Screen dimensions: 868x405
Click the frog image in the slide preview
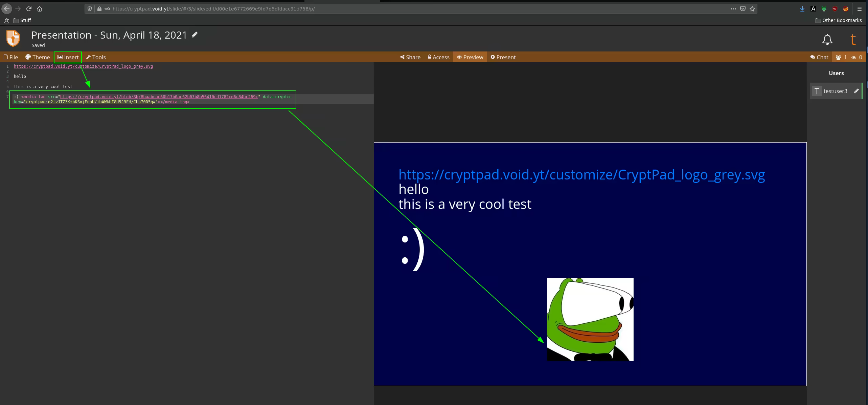[x=590, y=319]
